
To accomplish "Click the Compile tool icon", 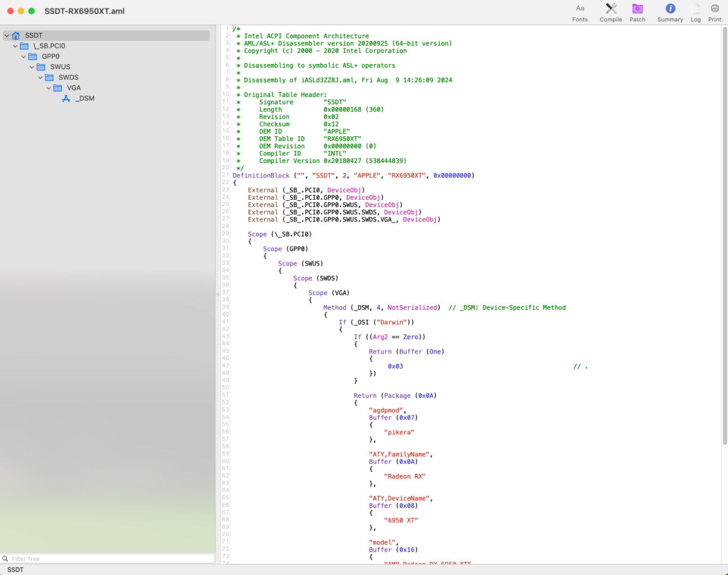I will click(x=610, y=9).
